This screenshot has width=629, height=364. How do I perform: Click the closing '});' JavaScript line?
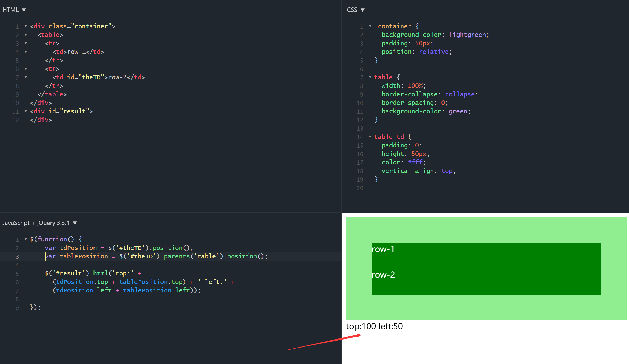click(35, 307)
